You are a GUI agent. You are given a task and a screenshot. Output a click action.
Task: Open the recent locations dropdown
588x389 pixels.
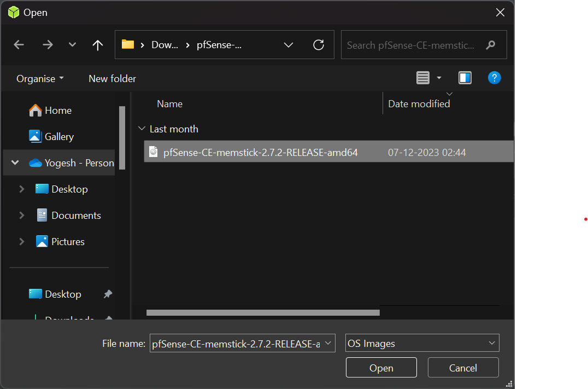point(72,45)
